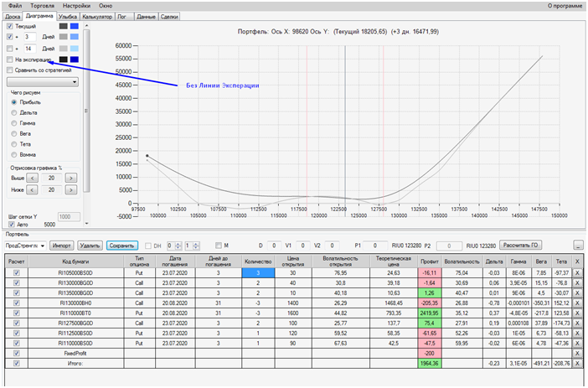Delete row RI110000BT0 with X button
This screenshot has width=588, height=388.
[577, 313]
